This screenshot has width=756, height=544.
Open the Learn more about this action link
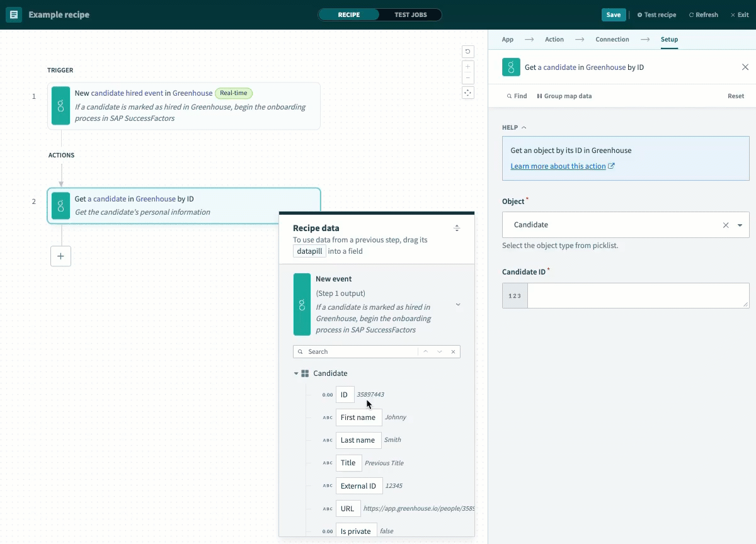click(558, 166)
